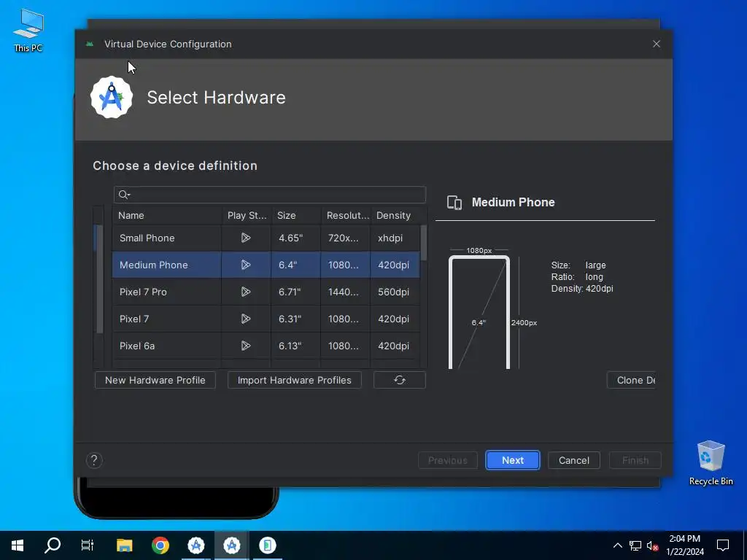747x560 pixels.
Task: Click Play Store icon in Small Phone row
Action: pos(246,238)
